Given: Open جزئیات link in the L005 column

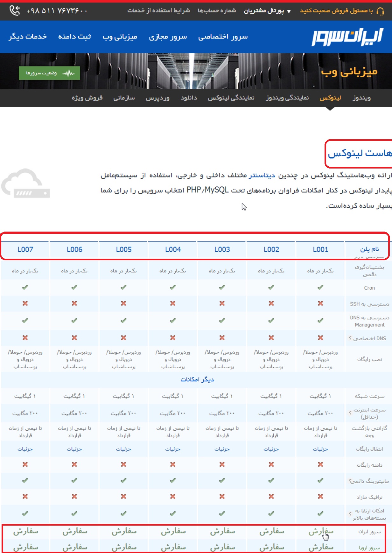Looking at the screenshot, I should (123, 449).
